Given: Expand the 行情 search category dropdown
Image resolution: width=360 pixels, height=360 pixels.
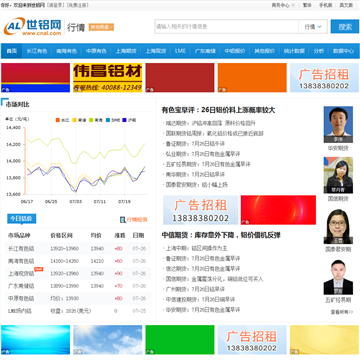Looking at the screenshot, I should [x=313, y=27].
